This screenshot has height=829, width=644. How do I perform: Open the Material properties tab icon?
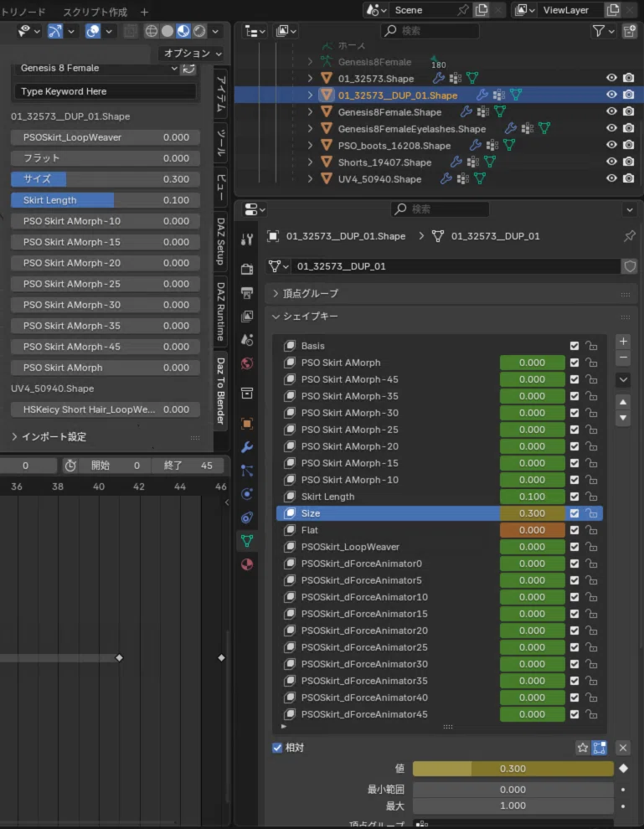click(247, 564)
